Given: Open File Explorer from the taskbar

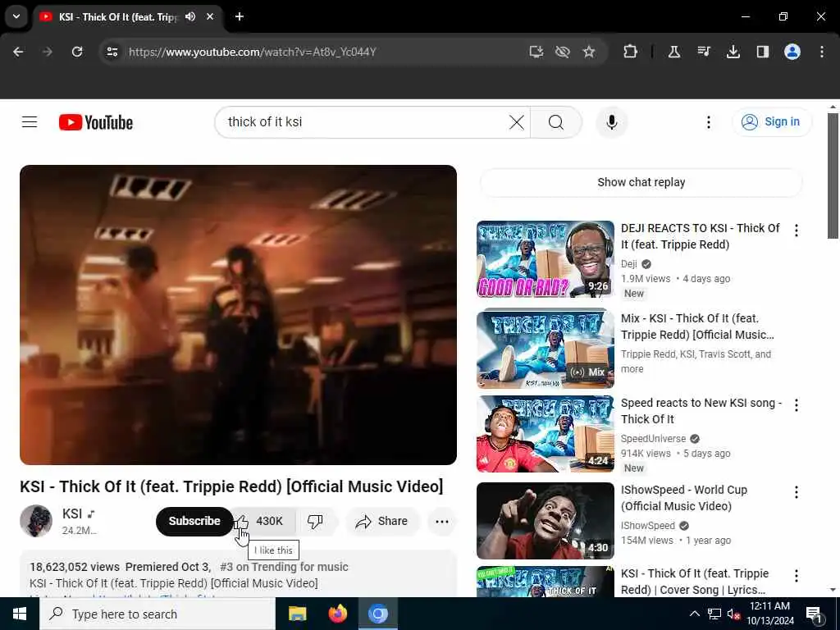Looking at the screenshot, I should [x=297, y=614].
